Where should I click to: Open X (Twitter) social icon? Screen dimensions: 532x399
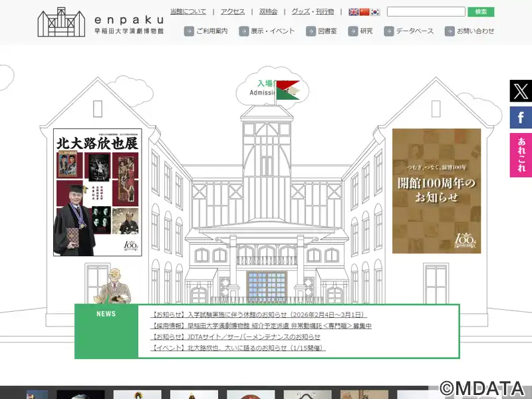click(521, 91)
